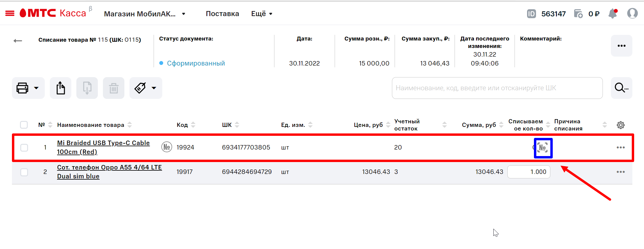The height and width of the screenshot is (249, 644).
Task: Sort by Наименование товара column
Action: click(x=129, y=125)
